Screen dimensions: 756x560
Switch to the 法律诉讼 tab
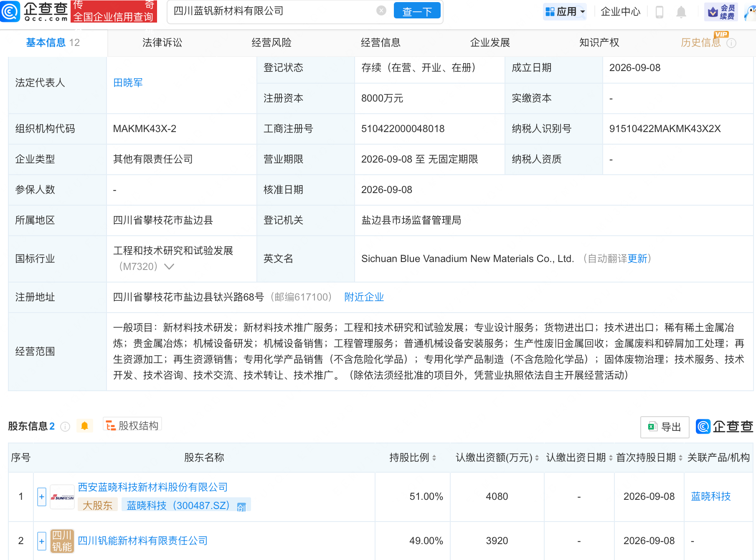coord(162,43)
